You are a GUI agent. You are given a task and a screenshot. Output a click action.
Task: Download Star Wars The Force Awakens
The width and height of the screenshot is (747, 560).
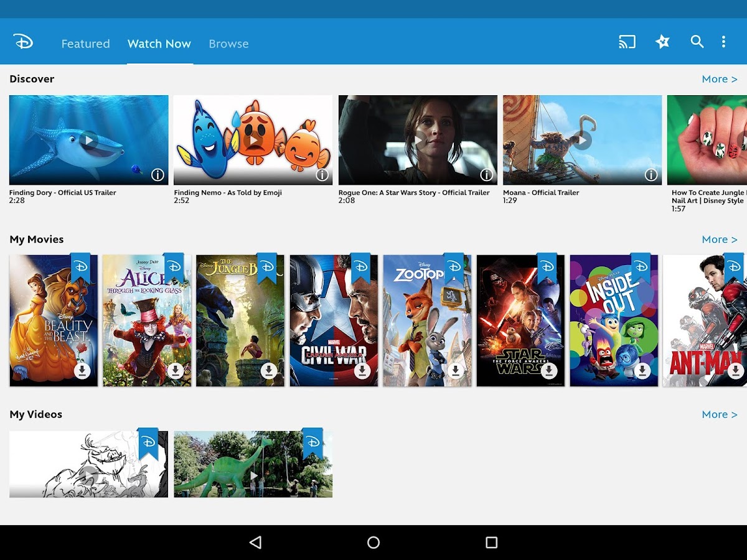(x=549, y=371)
